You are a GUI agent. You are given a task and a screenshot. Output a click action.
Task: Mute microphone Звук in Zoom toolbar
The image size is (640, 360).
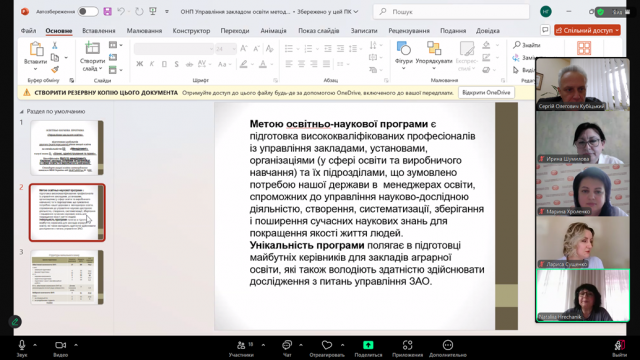tap(22, 348)
